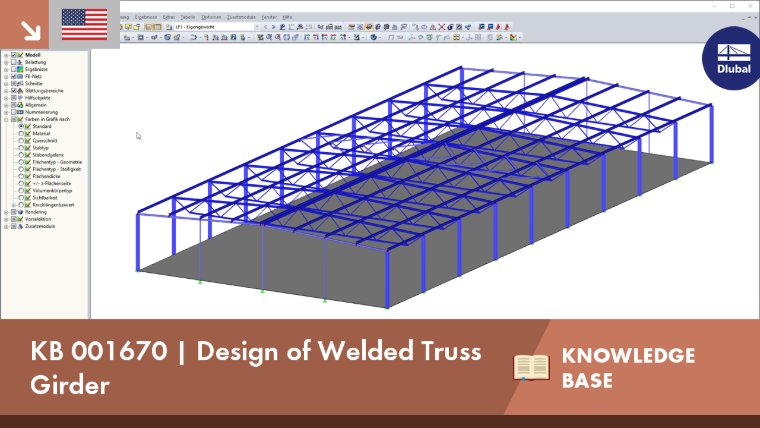Click the white arrow icon in orange corner
The width and height of the screenshot is (760, 428).
point(31,30)
